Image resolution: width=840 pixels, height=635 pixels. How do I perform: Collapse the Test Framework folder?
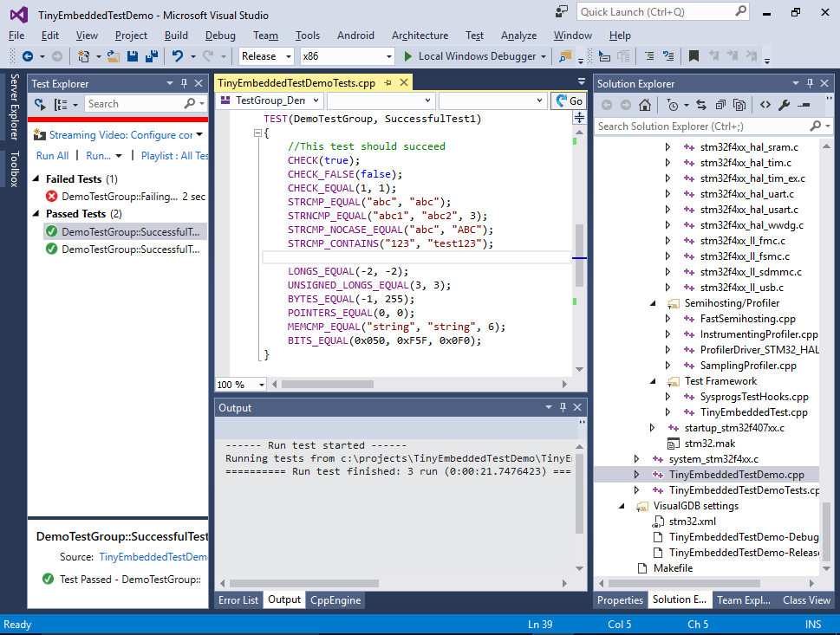[653, 381]
